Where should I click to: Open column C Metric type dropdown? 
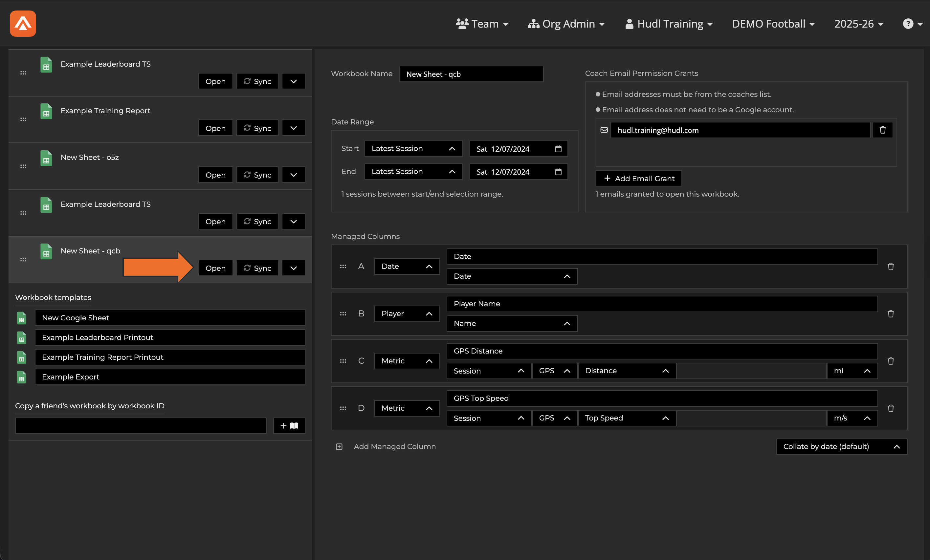pos(407,361)
